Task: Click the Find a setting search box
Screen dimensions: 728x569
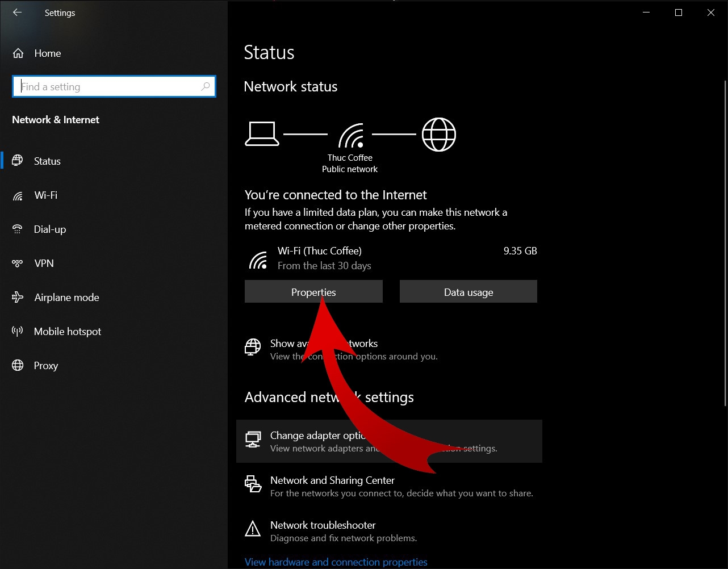Action: (114, 86)
